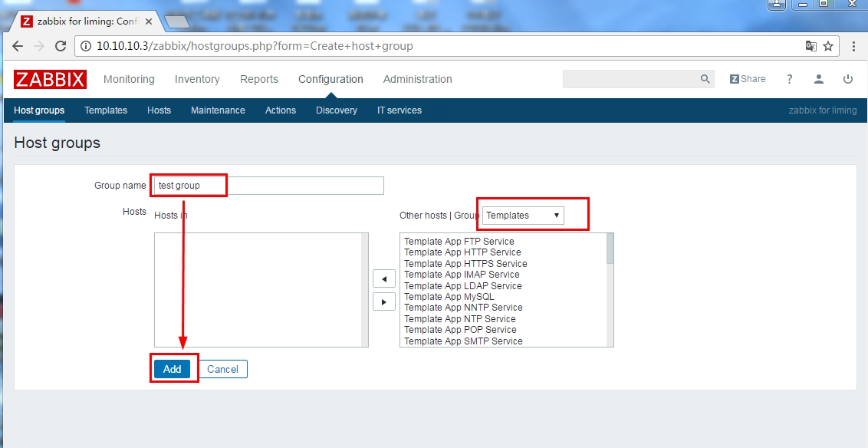Screen dimensions: 868x448
Task: Click the Add button
Action: pos(173,369)
